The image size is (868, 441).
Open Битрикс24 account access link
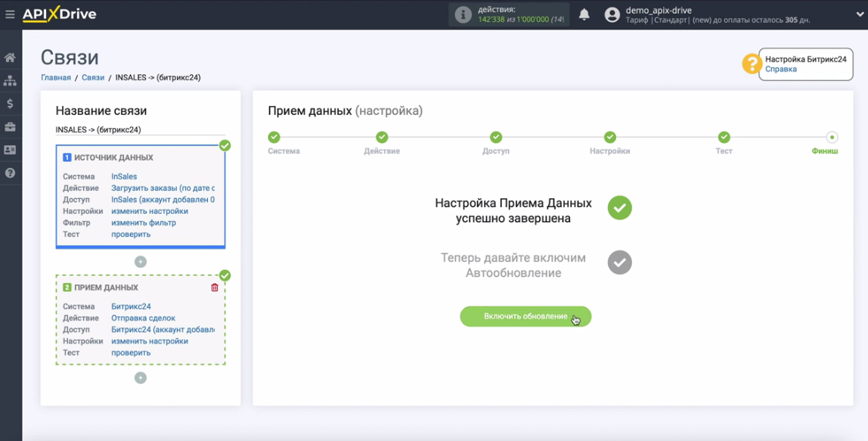tap(163, 330)
